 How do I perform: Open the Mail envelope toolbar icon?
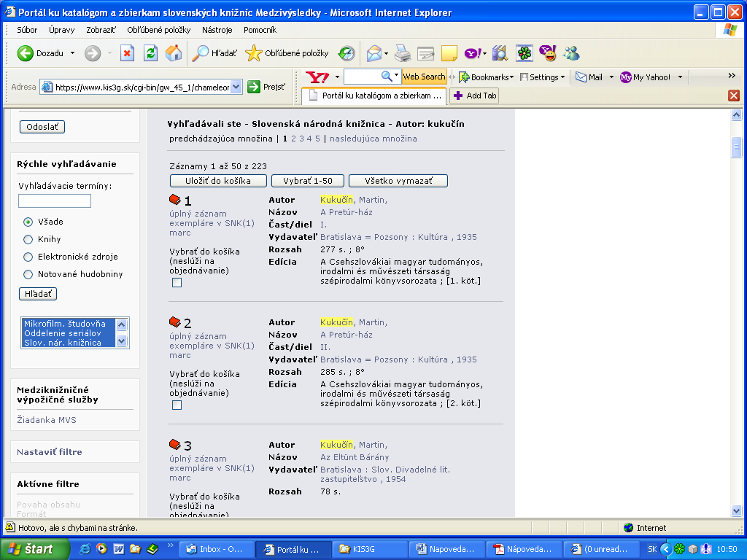point(375,53)
